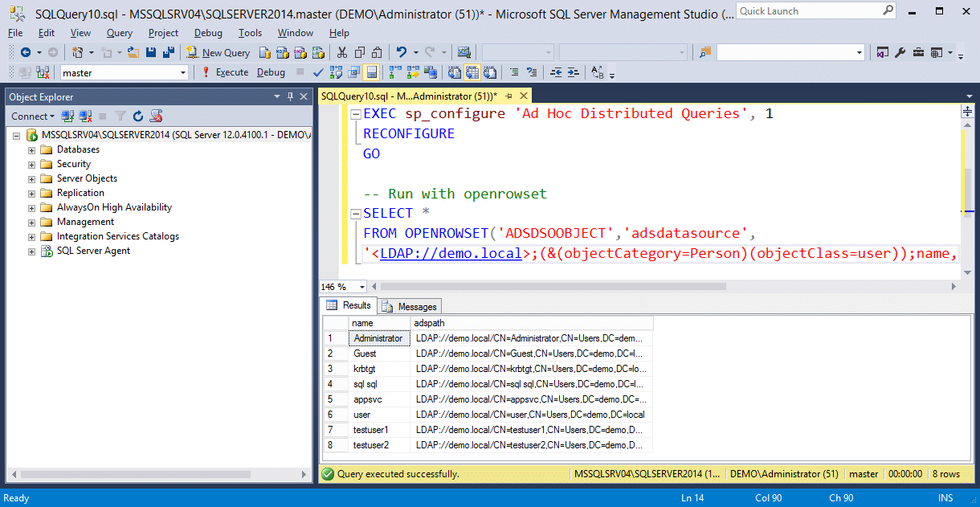
Task: Click the Copy icon in toolbar
Action: [x=359, y=52]
